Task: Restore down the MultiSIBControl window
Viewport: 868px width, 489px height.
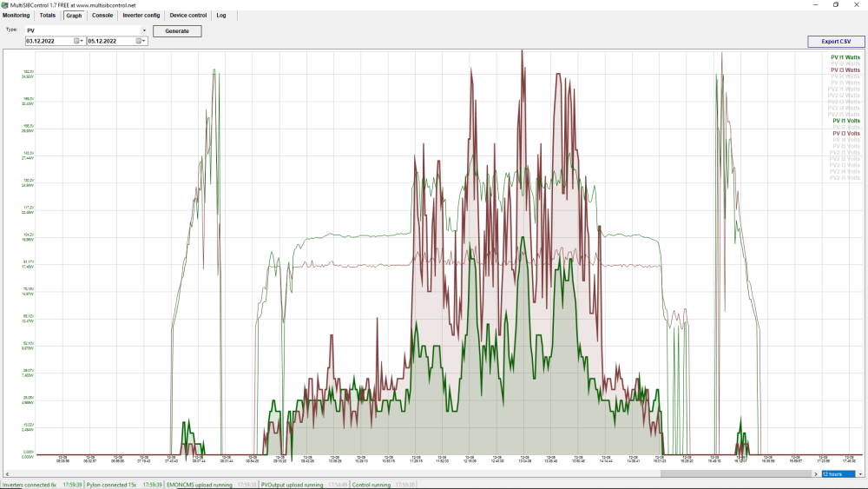Action: [836, 5]
